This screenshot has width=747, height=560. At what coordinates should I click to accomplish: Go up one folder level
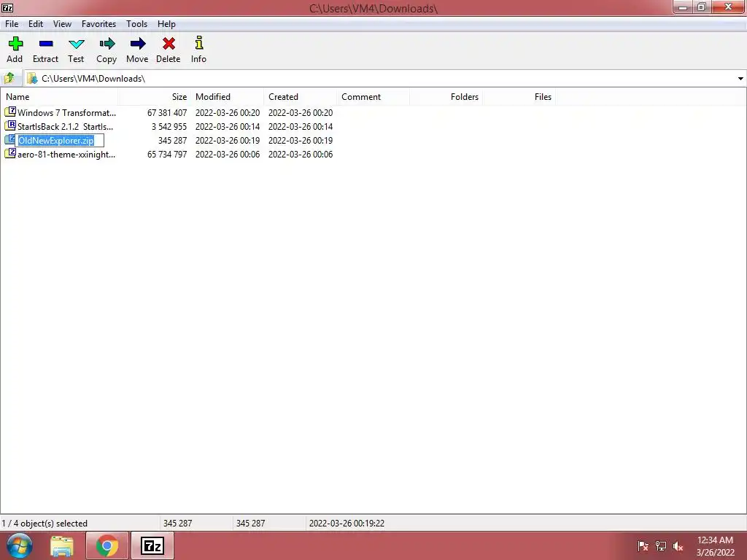[9, 78]
